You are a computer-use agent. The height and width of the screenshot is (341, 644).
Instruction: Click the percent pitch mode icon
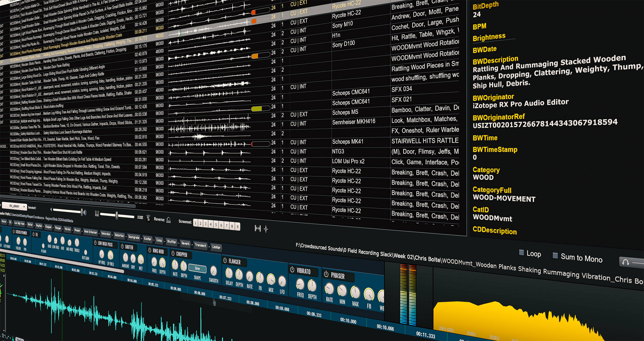pyautogui.click(x=148, y=218)
